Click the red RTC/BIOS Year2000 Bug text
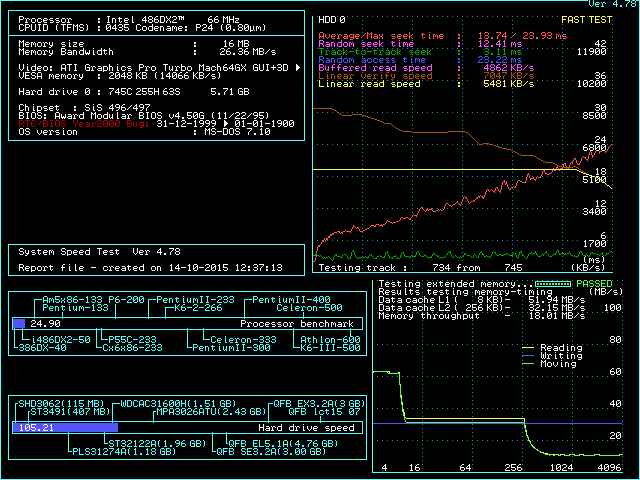Viewport: 640px width, 480px height. click(x=84, y=124)
